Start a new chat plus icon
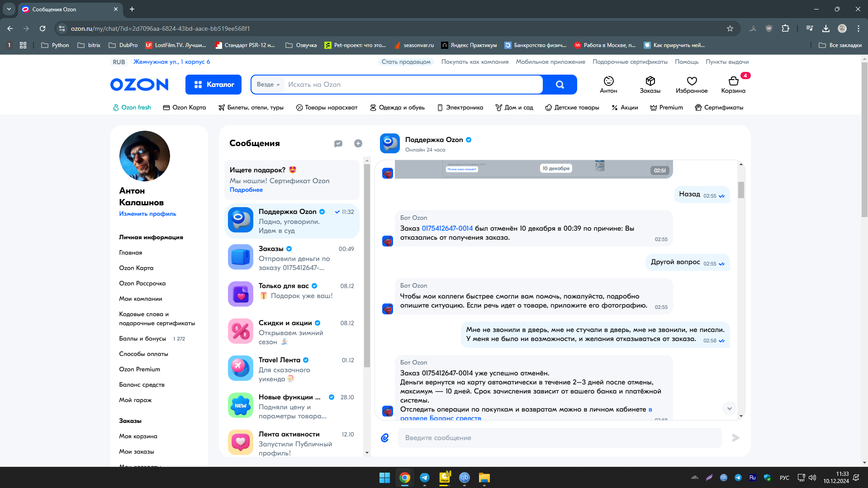This screenshot has width=868, height=488. (358, 143)
